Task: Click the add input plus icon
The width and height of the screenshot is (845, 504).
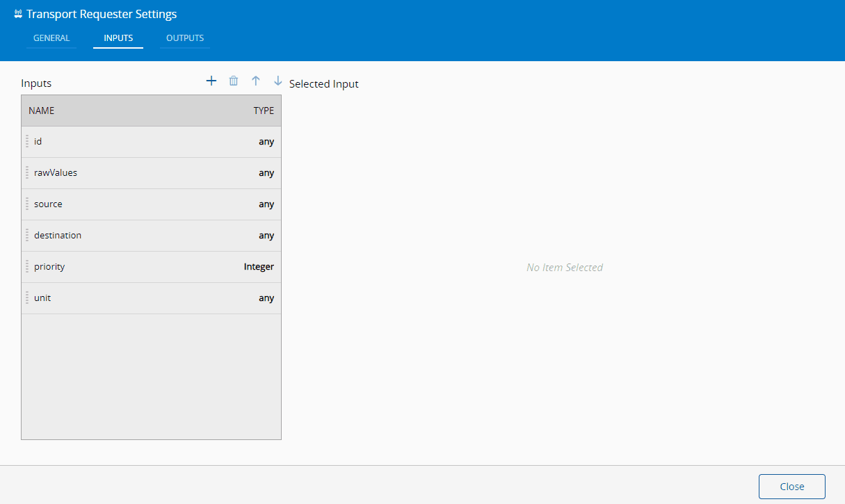Action: [211, 81]
